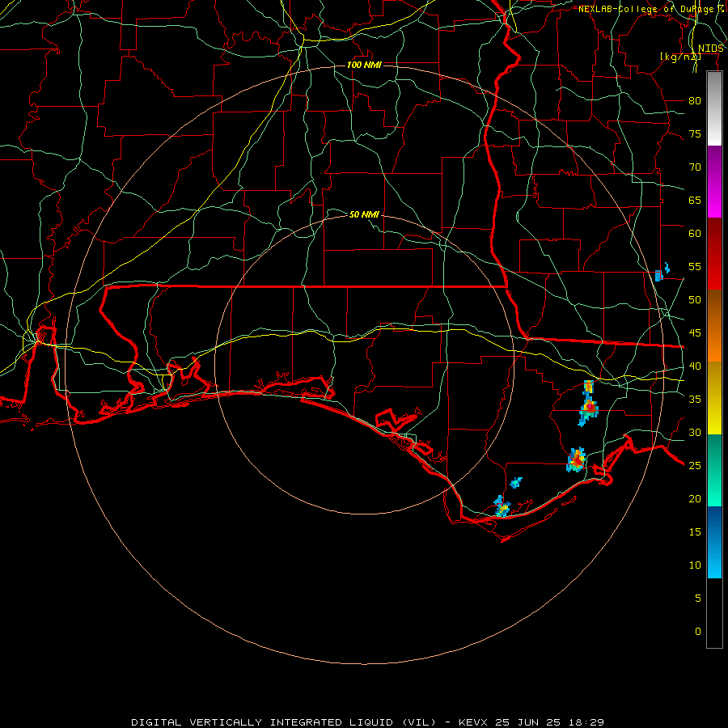
Task: Click the 45 value on color scale
Action: (695, 333)
